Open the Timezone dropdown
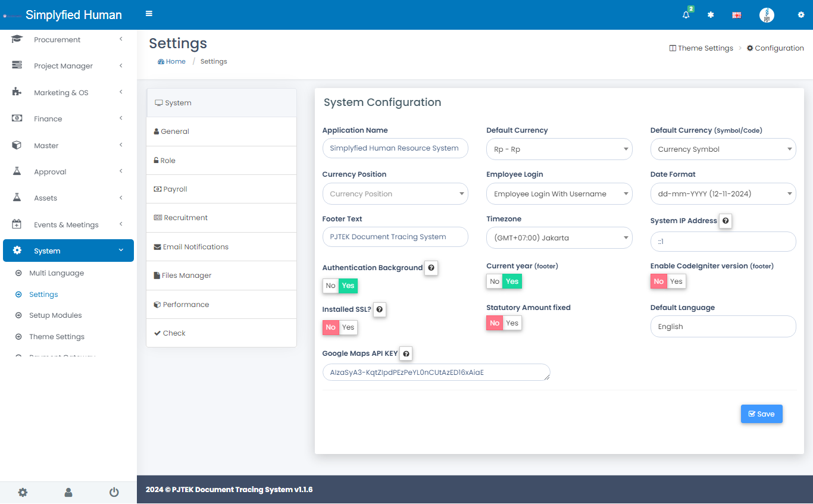 click(x=559, y=238)
